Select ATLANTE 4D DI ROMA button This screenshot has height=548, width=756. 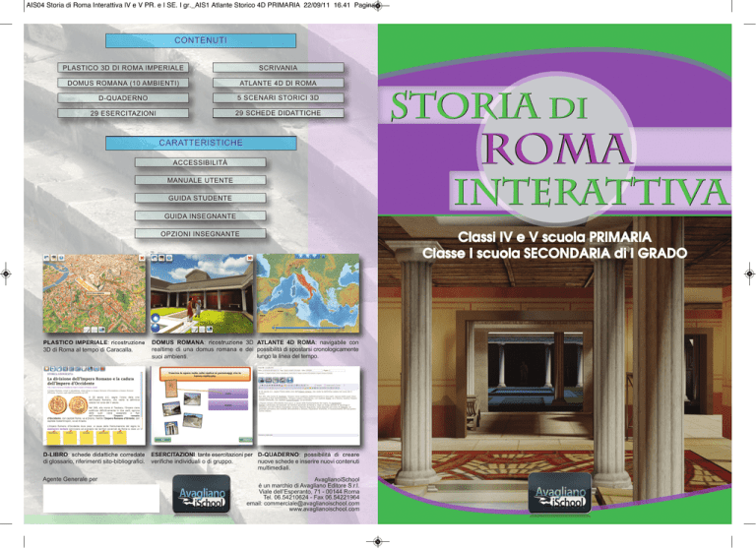click(x=279, y=83)
